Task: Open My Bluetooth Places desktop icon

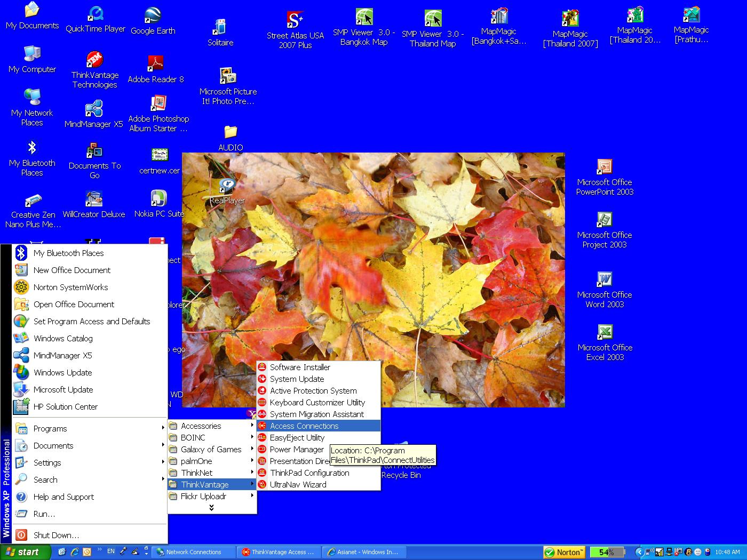Action: pos(32,158)
